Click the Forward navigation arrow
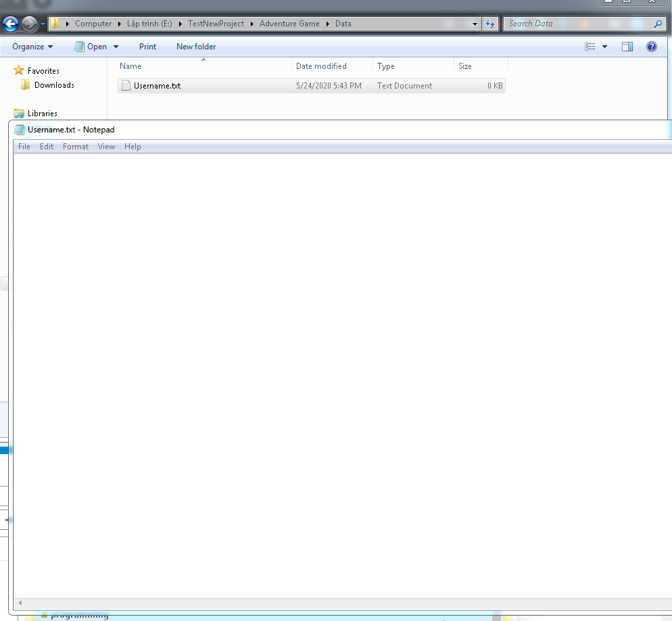The width and height of the screenshot is (672, 621). pos(29,24)
